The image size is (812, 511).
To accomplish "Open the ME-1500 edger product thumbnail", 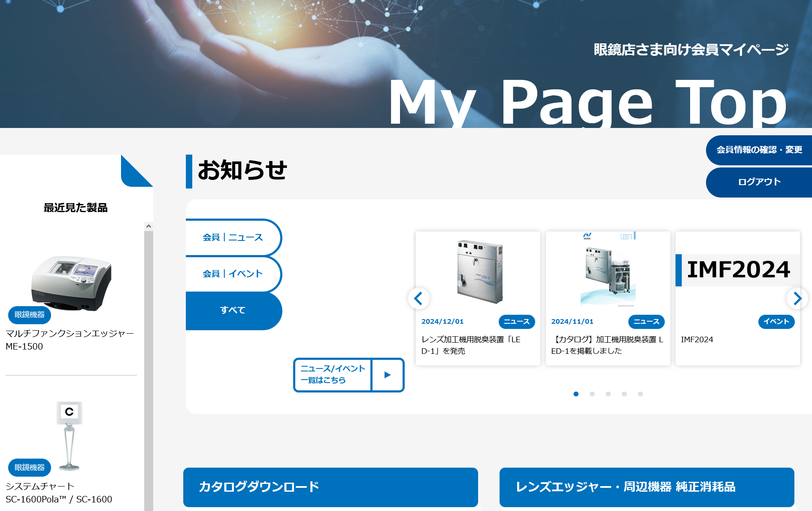I will point(71,283).
